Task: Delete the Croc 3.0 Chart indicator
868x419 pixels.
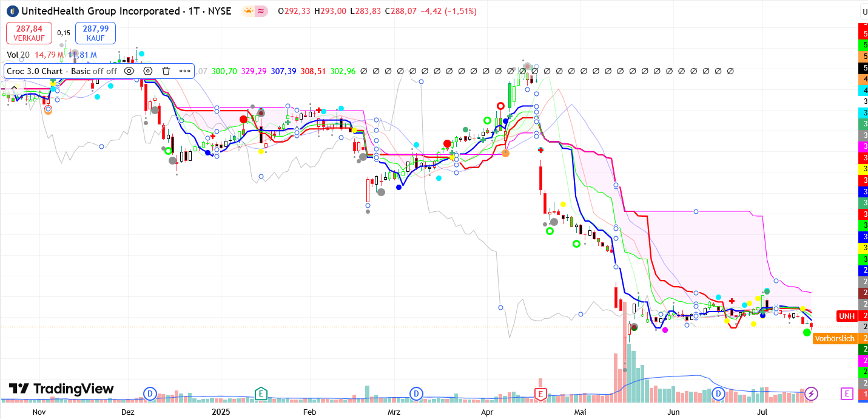Action: click(166, 71)
